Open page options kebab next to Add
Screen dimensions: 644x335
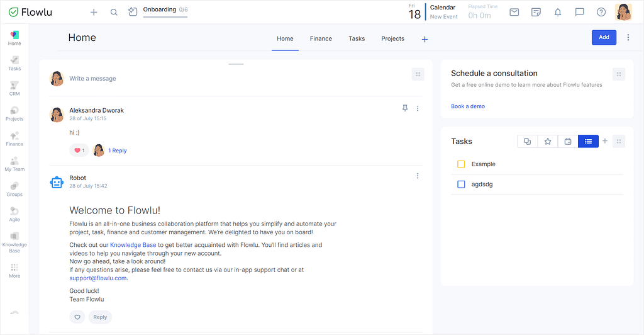click(x=628, y=37)
